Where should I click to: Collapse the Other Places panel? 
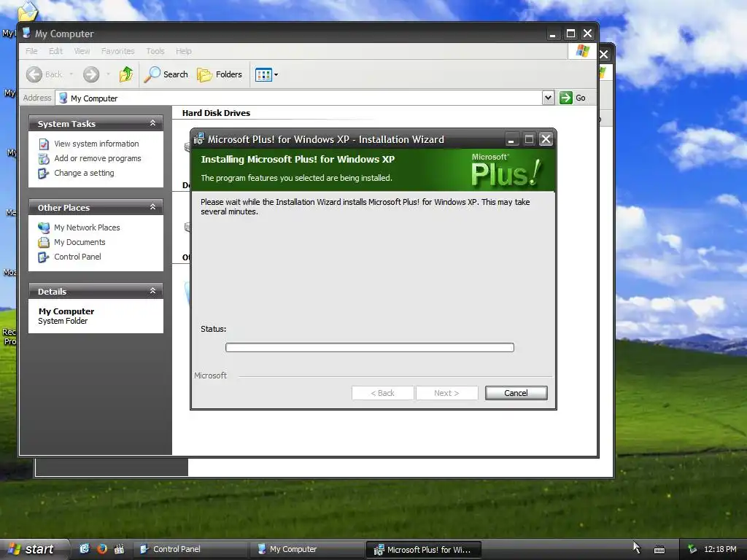(152, 207)
